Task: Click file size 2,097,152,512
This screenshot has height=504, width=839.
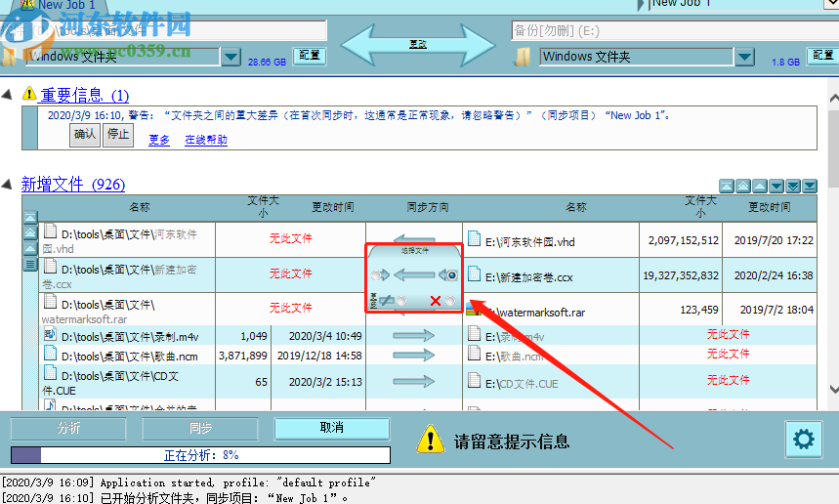Action: (684, 240)
